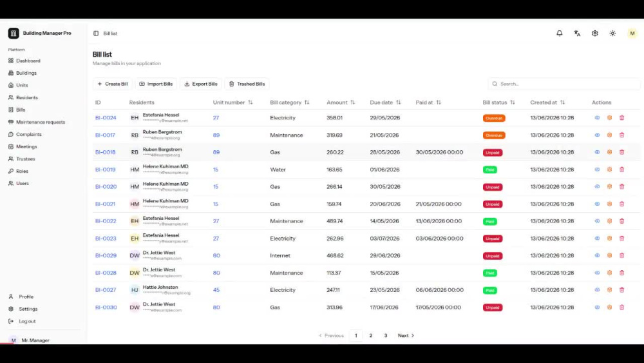The height and width of the screenshot is (363, 644).
Task: Open Maintenance requests in the sidebar
Action: click(x=37, y=122)
